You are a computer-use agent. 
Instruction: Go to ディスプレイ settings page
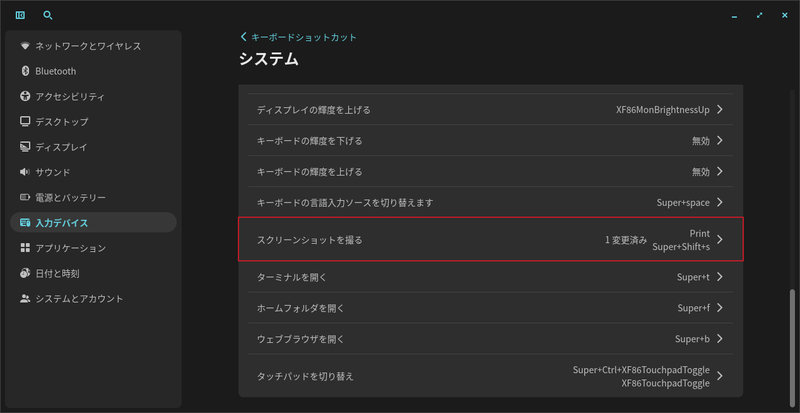click(x=61, y=147)
